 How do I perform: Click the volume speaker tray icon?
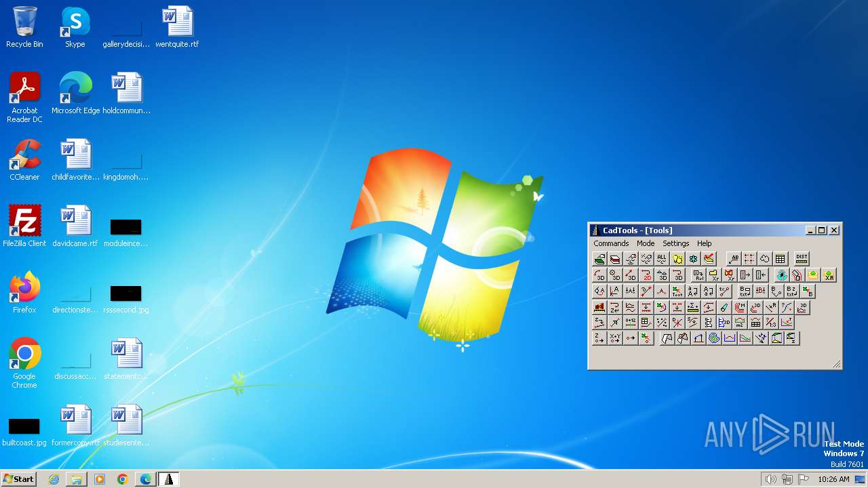770,479
